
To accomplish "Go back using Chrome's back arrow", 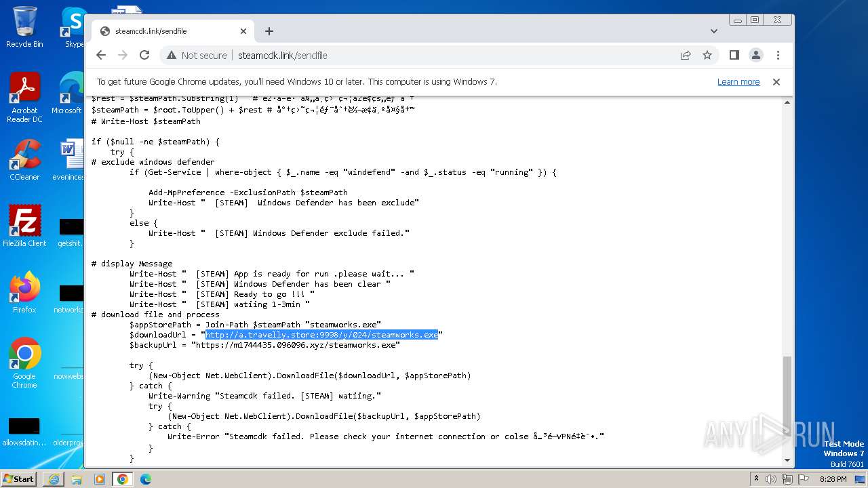I will (x=101, y=55).
